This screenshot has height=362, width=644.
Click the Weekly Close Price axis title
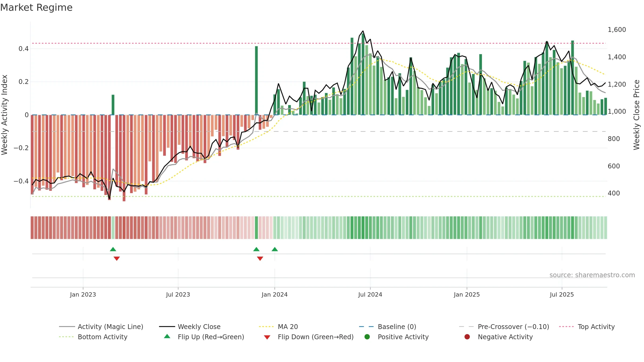pos(636,115)
